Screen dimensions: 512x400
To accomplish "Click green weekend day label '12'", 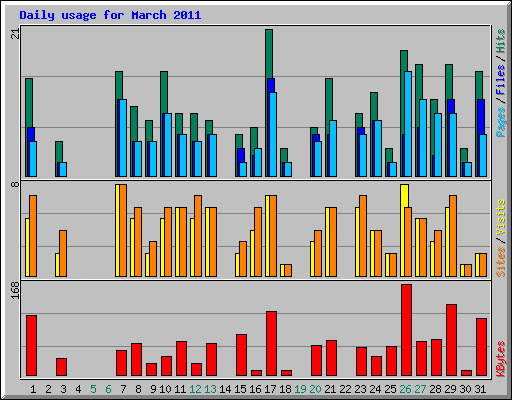I will tap(195, 389).
